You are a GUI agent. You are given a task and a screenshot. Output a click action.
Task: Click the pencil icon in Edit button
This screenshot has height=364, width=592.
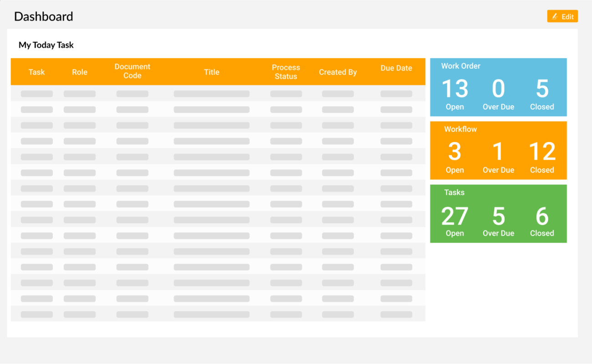point(555,16)
